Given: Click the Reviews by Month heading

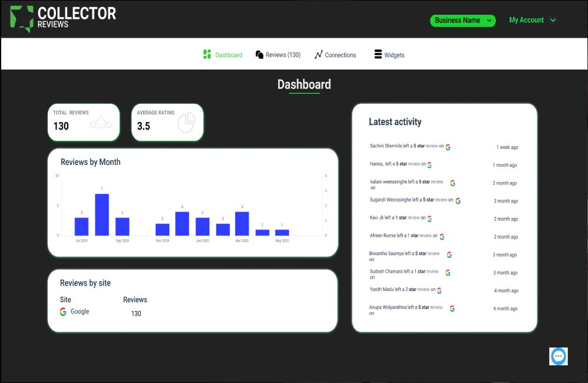Looking at the screenshot, I should [x=90, y=162].
